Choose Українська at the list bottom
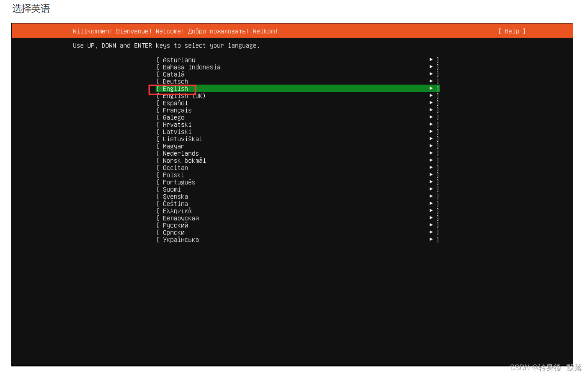The image size is (588, 375). [181, 240]
